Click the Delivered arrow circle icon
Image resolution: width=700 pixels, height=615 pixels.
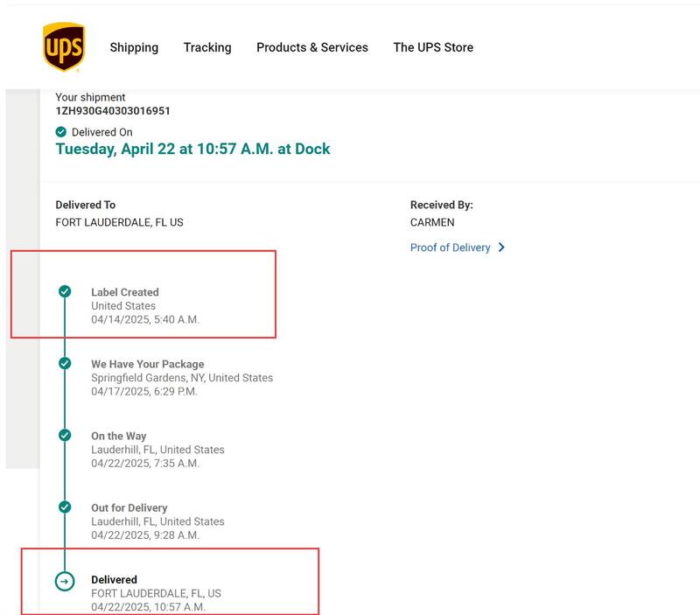(65, 581)
